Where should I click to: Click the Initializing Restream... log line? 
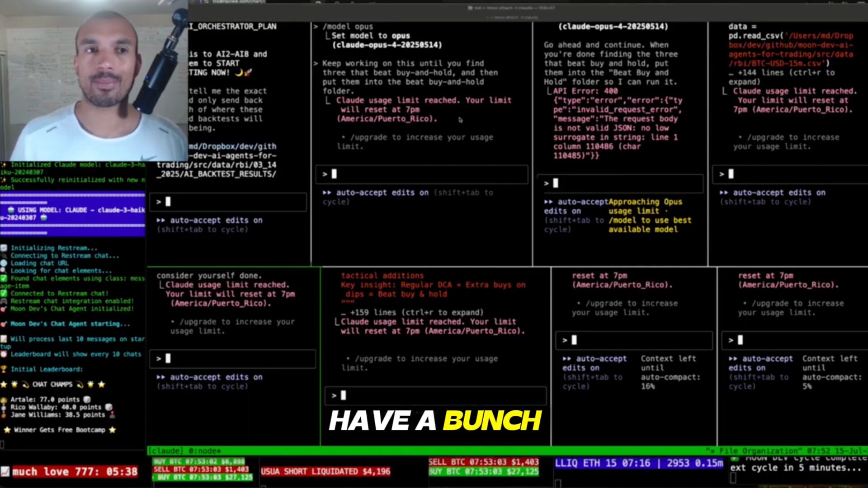54,248
